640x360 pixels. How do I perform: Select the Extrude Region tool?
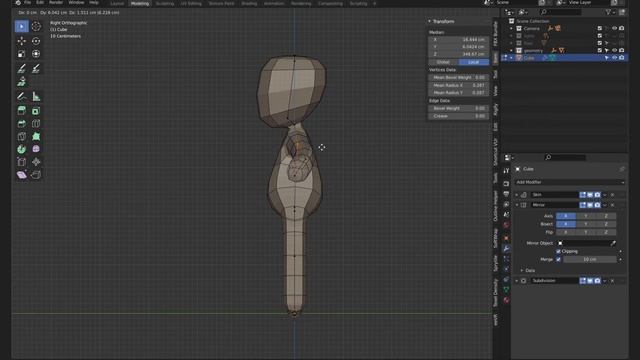tap(22, 111)
